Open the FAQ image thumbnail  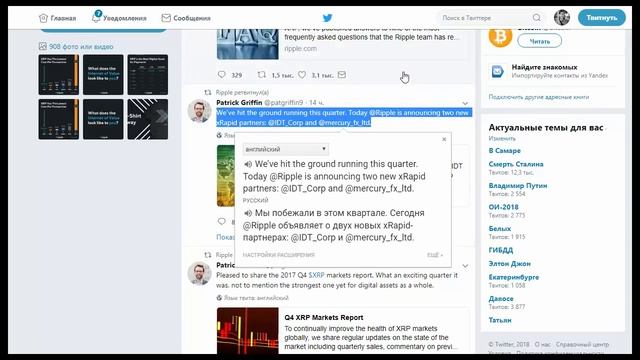pos(248,44)
